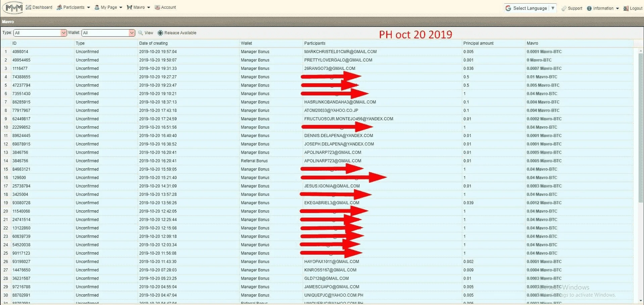
Task: Click email FRUCTUOSOJR.MONTEJO456@YANDEX.COM
Action: click(349, 119)
